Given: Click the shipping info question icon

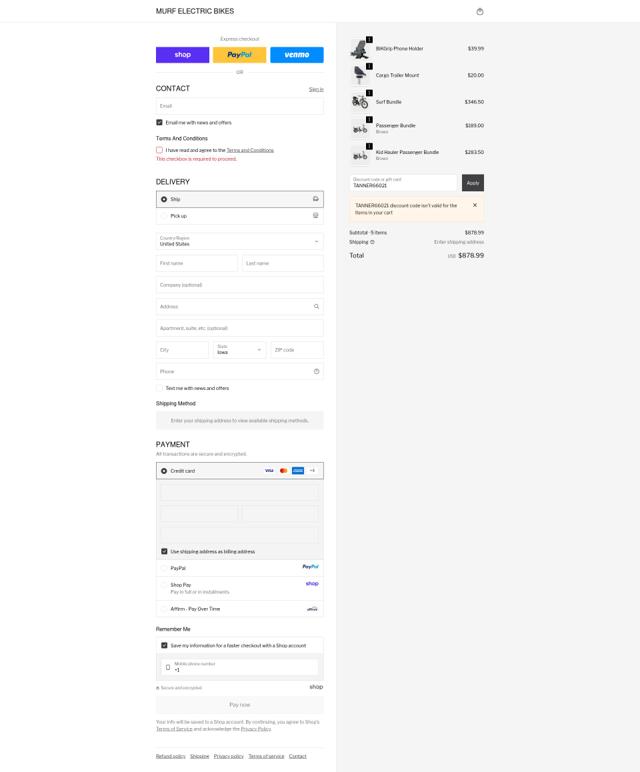Looking at the screenshot, I should tap(372, 242).
